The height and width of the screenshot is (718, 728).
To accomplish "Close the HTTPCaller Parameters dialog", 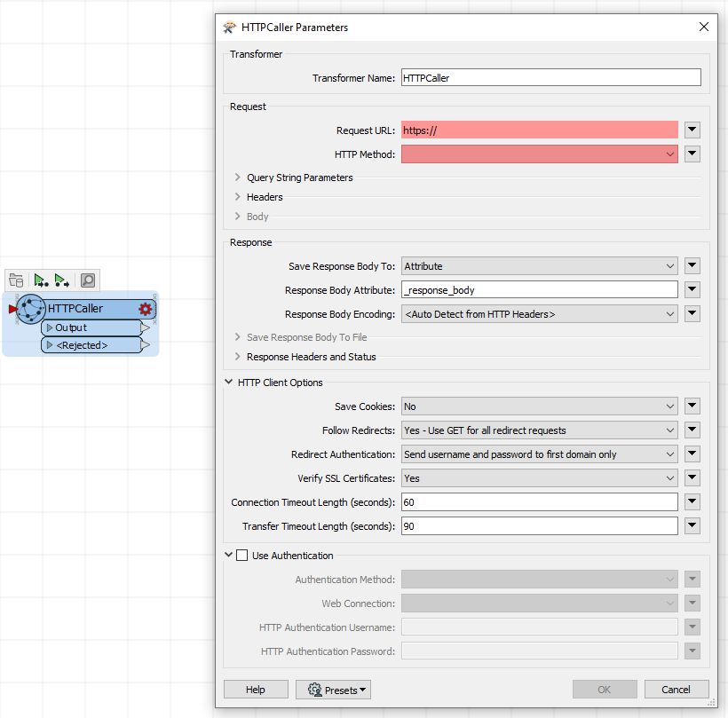I will pyautogui.click(x=704, y=27).
